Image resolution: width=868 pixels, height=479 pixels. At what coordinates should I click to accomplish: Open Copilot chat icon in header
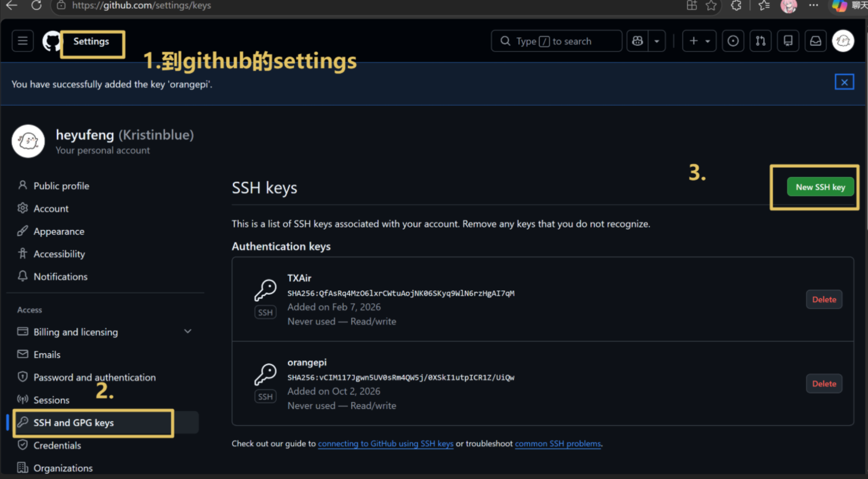637,41
